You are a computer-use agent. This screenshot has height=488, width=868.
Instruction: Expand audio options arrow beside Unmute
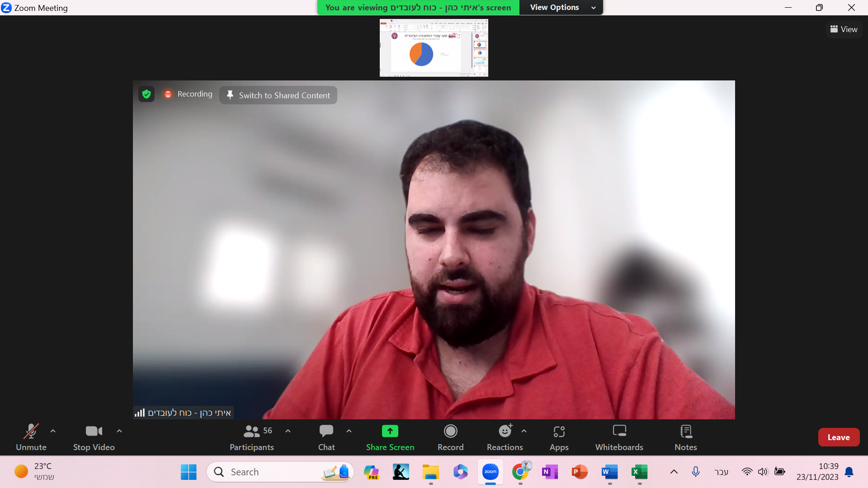[x=53, y=431]
